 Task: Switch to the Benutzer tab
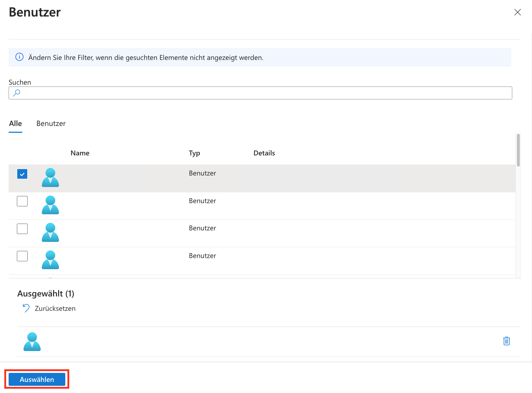(51, 123)
